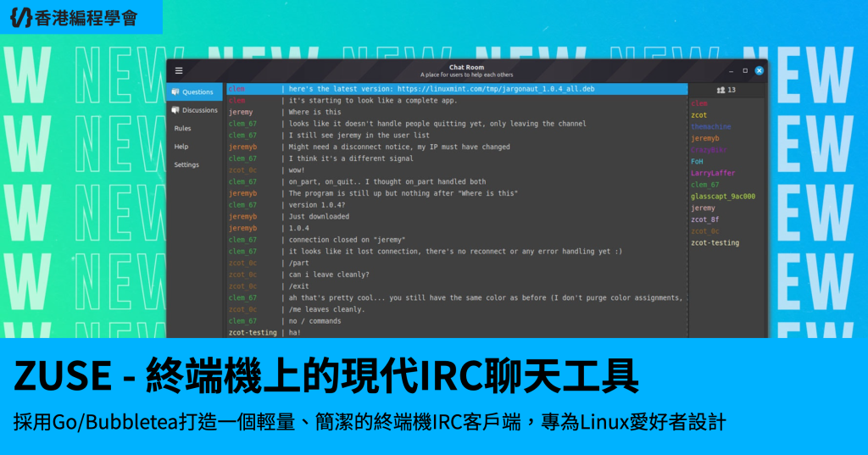The width and height of the screenshot is (868, 455).
Task: Select user CrazyBiker in the user list
Action: (x=709, y=150)
